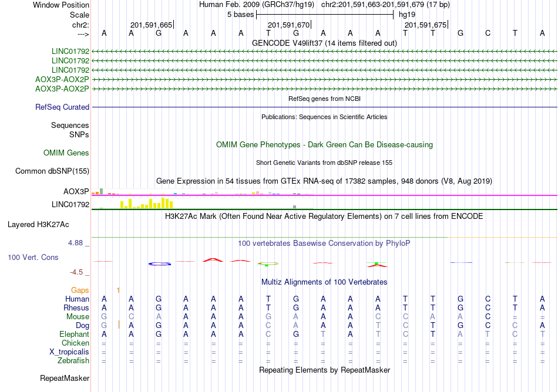Open the GENCODE V49lift37 track title

coord(324,43)
